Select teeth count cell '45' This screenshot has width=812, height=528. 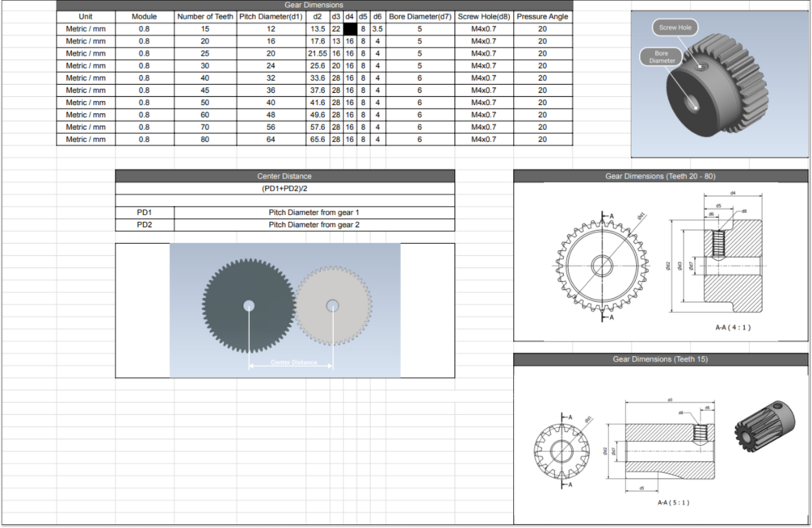point(205,90)
